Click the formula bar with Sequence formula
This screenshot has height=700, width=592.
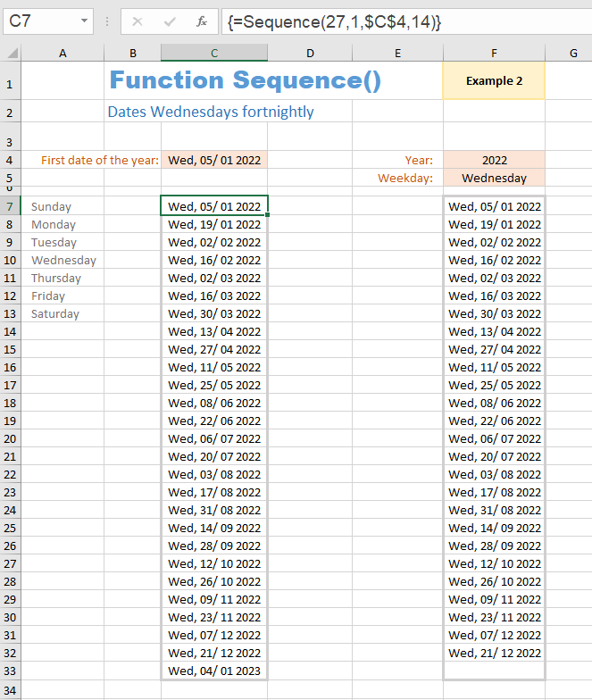pos(407,21)
